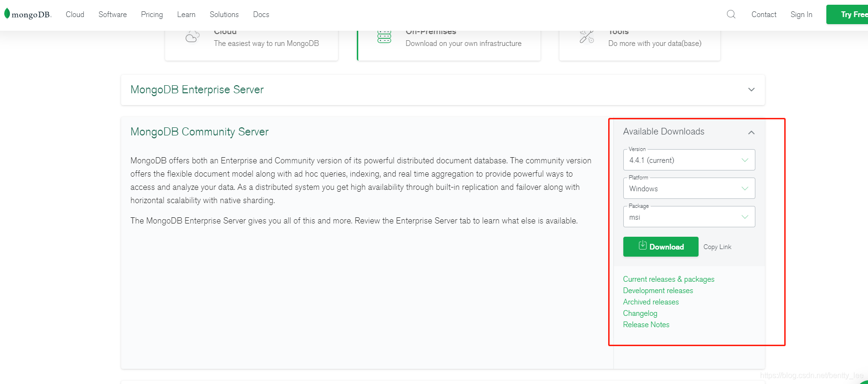
Task: Collapse the Available Downloads panel
Action: [752, 133]
